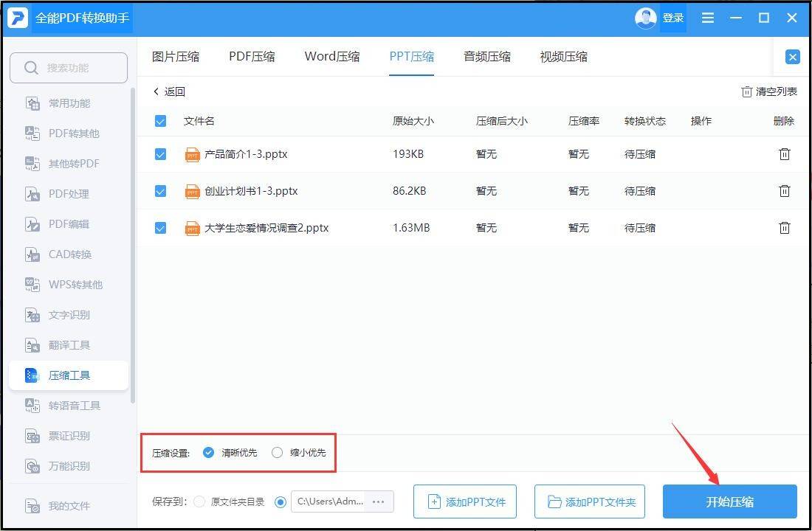The width and height of the screenshot is (812, 531).
Task: Open the 文字识别 tool in the sidebar
Action: tap(69, 315)
